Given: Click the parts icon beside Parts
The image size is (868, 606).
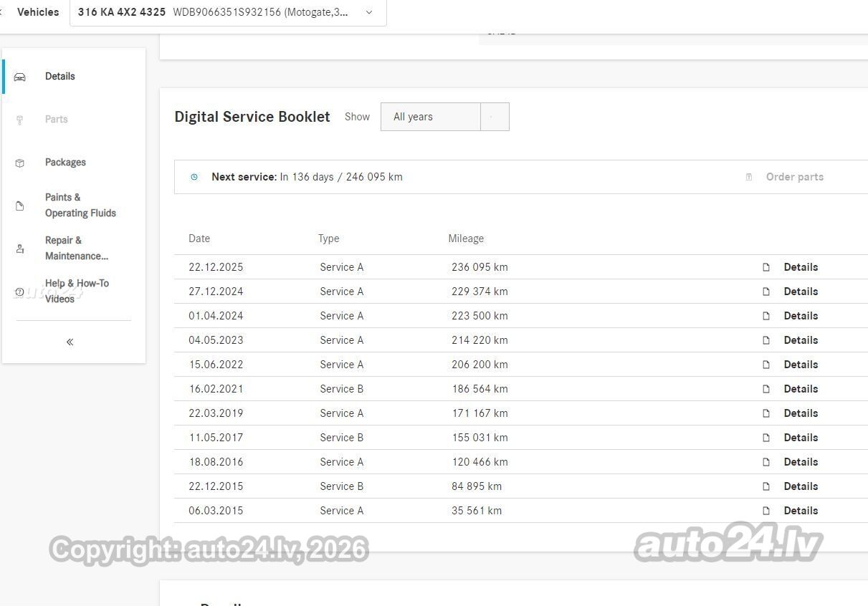Looking at the screenshot, I should pos(20,120).
